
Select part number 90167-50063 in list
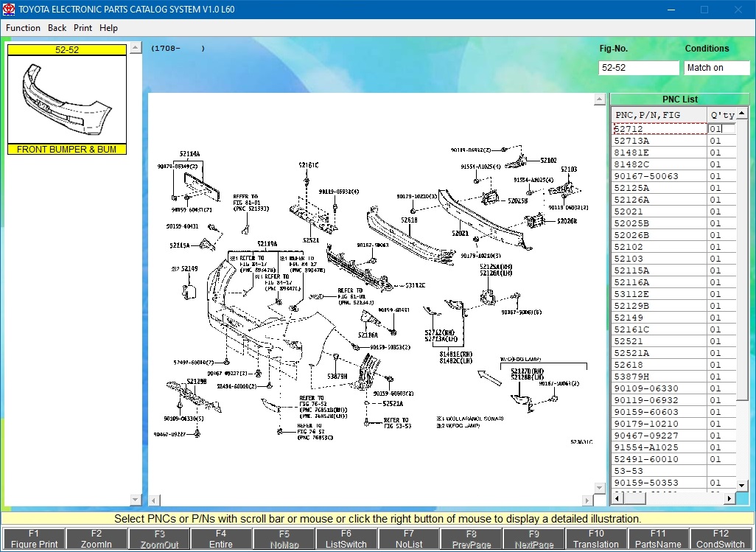659,176
